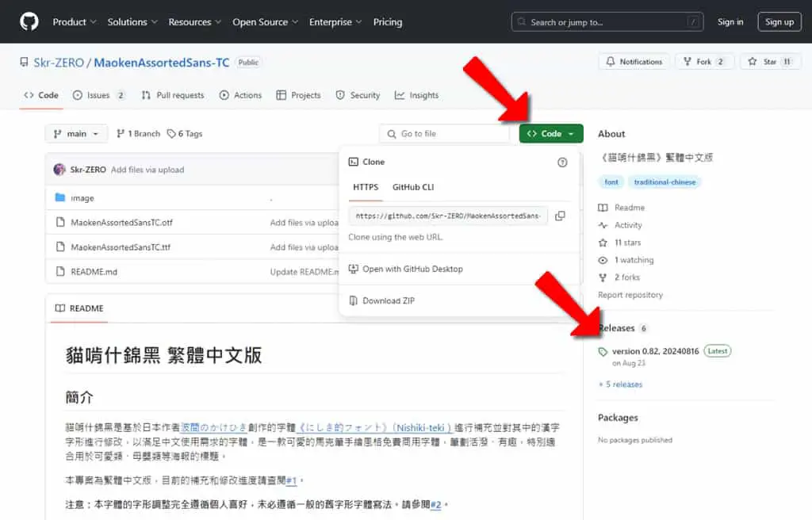Open the clone help question icon

point(562,162)
